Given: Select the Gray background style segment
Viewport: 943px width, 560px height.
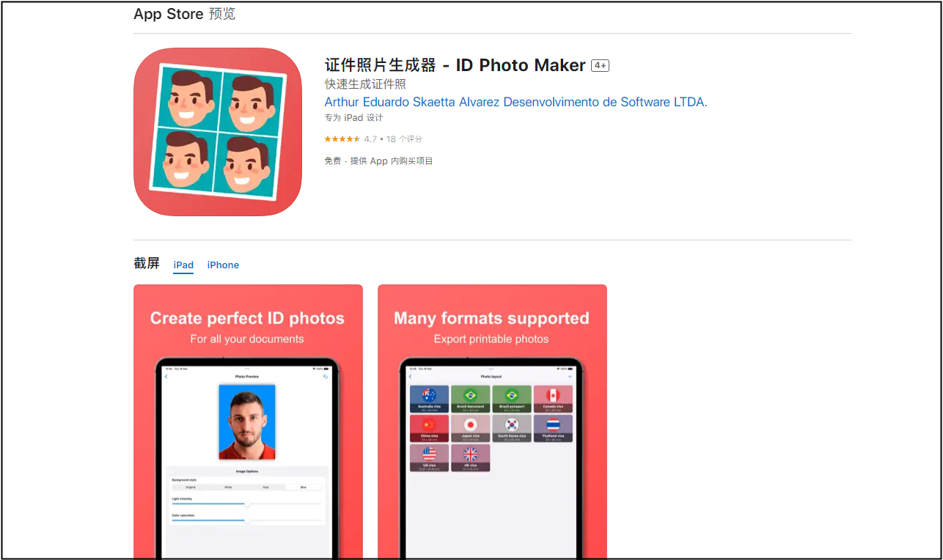Looking at the screenshot, I should [265, 487].
